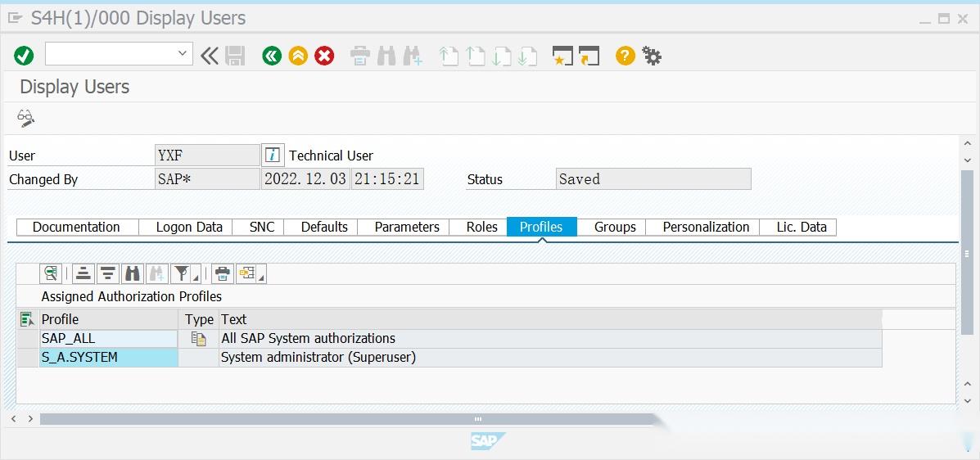Open the command field dropdown

tap(182, 53)
